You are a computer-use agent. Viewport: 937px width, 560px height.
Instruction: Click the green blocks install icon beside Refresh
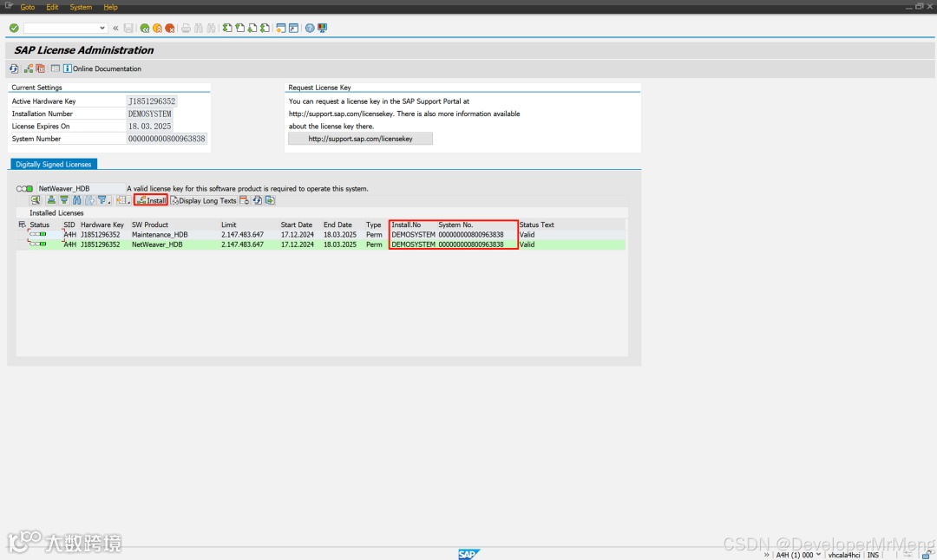pyautogui.click(x=28, y=68)
